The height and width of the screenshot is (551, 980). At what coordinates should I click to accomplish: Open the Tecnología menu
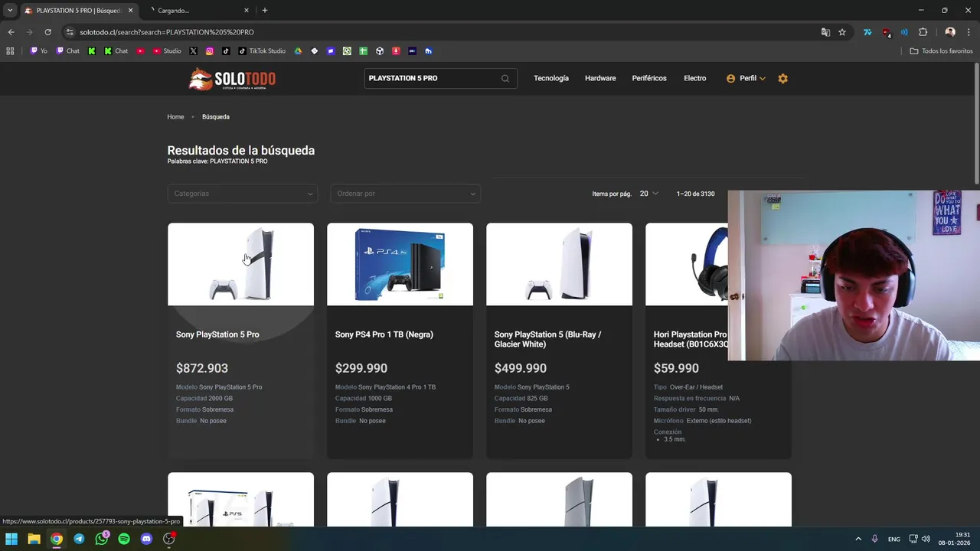click(551, 78)
